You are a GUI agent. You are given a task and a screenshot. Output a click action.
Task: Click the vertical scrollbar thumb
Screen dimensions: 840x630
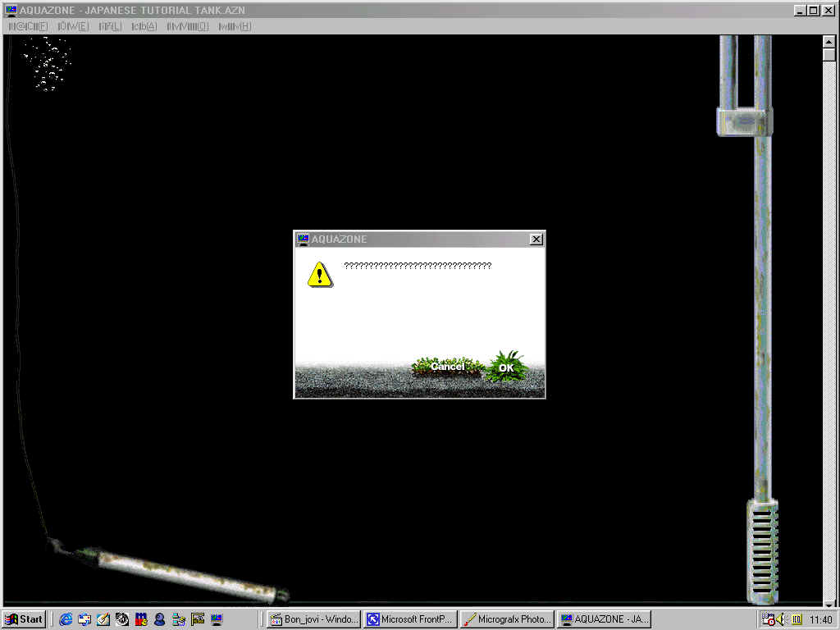tap(829, 55)
